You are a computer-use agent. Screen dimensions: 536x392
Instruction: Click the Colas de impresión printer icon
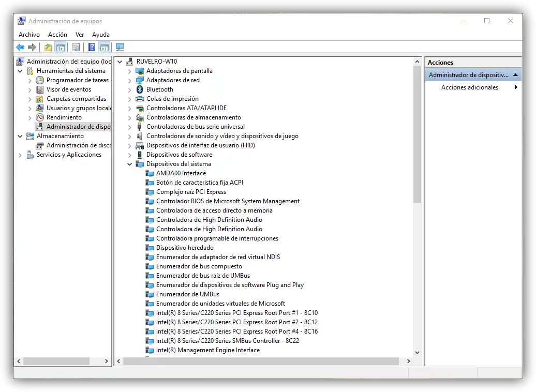(140, 99)
